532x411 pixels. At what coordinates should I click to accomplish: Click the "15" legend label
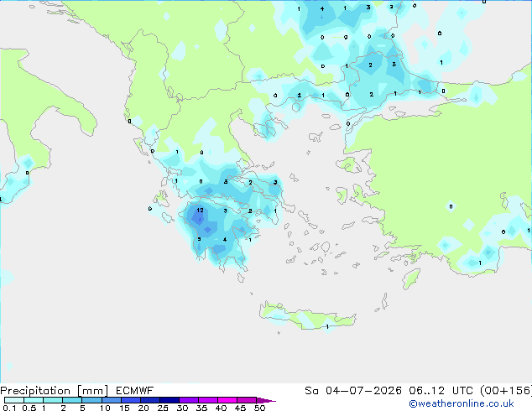124,408
